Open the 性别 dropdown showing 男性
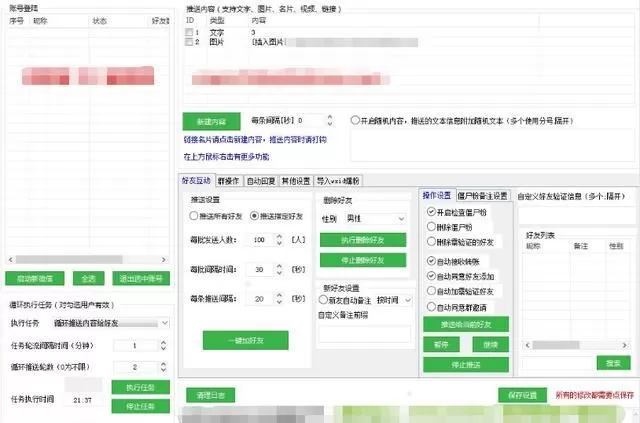This screenshot has width=640, height=423. [x=375, y=219]
